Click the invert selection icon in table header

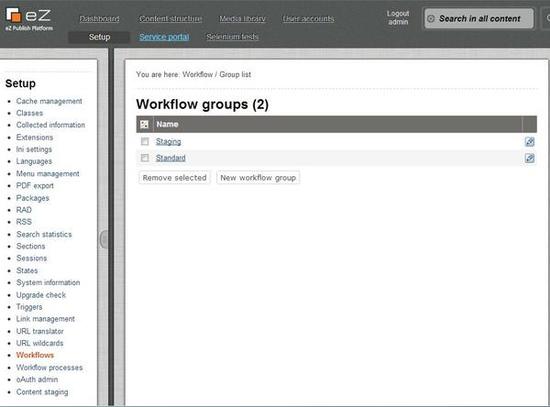(144, 124)
